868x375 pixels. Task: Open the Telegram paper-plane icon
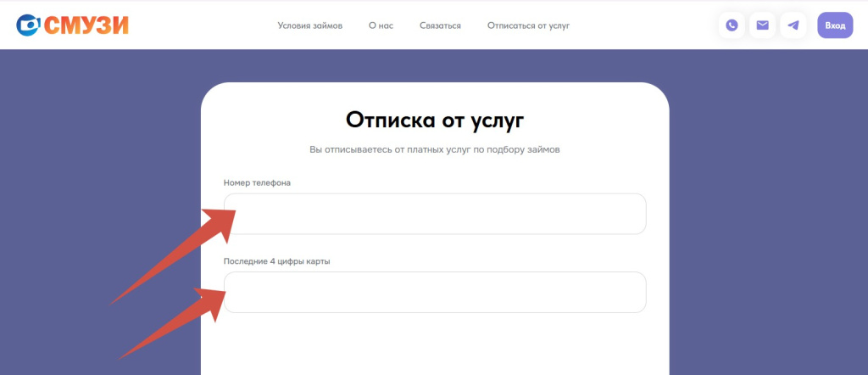793,25
